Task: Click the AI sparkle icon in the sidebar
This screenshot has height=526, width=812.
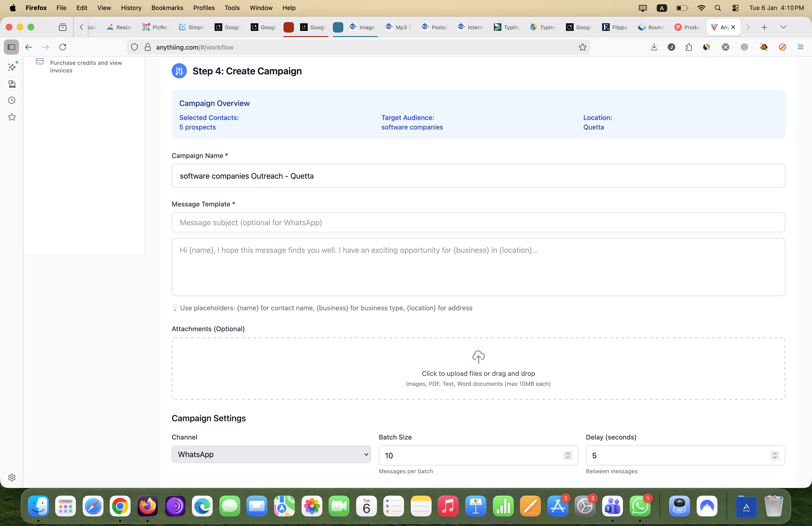Action: point(12,67)
